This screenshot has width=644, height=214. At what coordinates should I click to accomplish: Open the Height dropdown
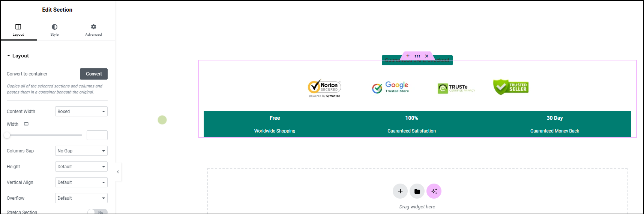(81, 167)
